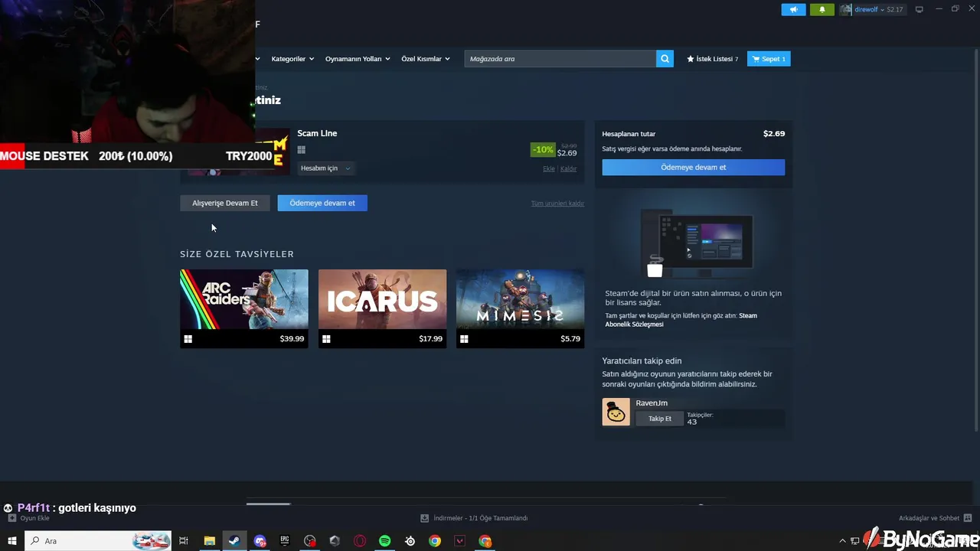Open the İndirmeler downloads status
Screen dimensions: 980x551
(x=474, y=518)
